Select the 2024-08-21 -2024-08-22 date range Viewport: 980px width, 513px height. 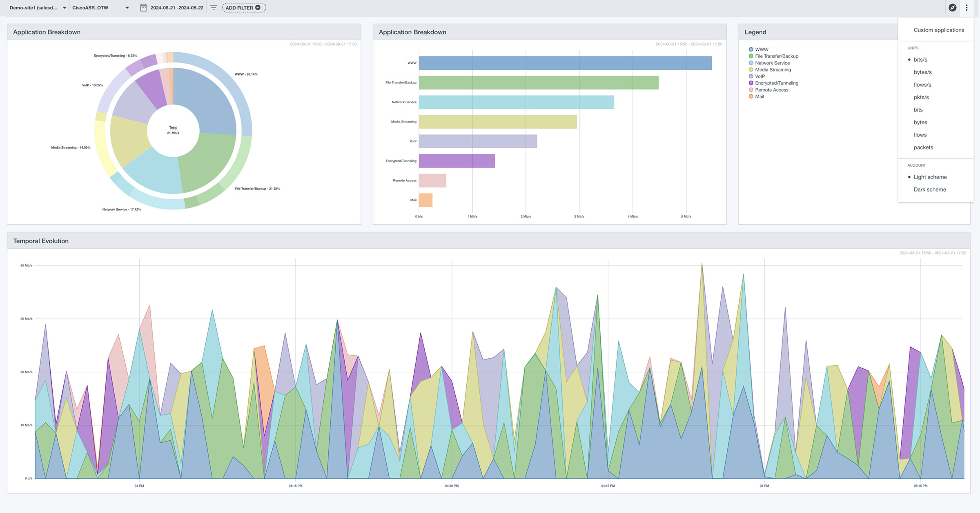pyautogui.click(x=177, y=8)
